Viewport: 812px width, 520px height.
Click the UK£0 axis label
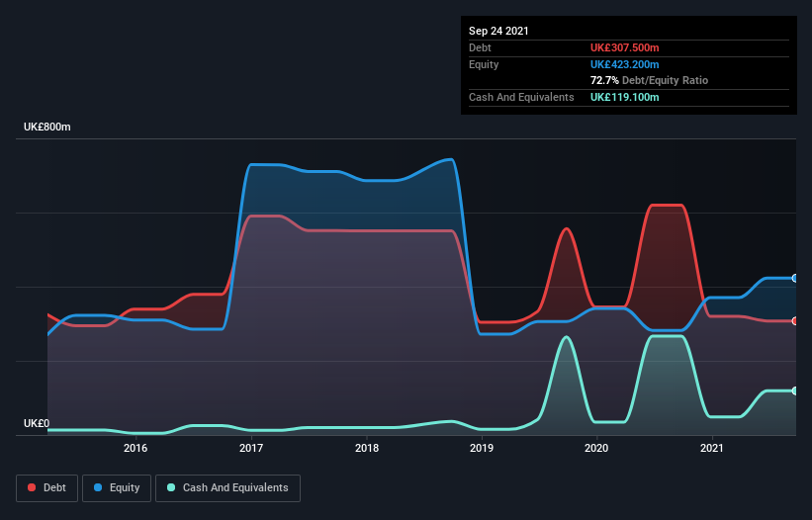[x=37, y=423]
